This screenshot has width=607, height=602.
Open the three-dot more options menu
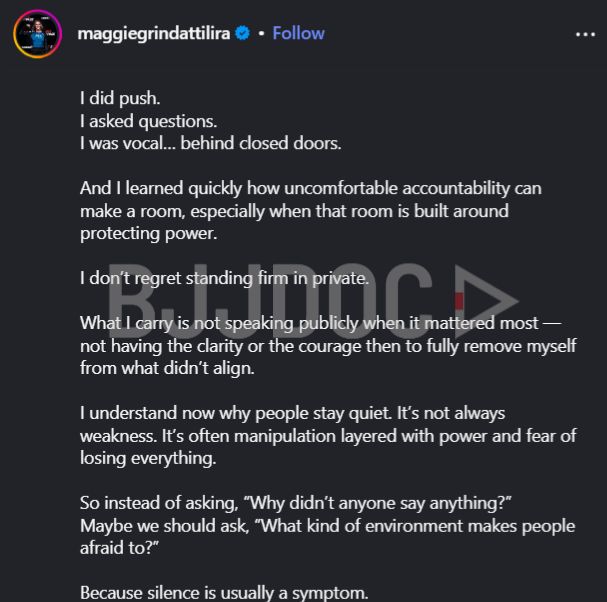(x=585, y=34)
